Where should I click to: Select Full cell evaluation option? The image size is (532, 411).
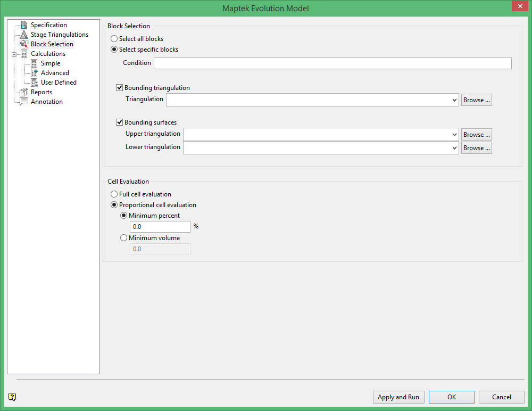[x=114, y=194]
